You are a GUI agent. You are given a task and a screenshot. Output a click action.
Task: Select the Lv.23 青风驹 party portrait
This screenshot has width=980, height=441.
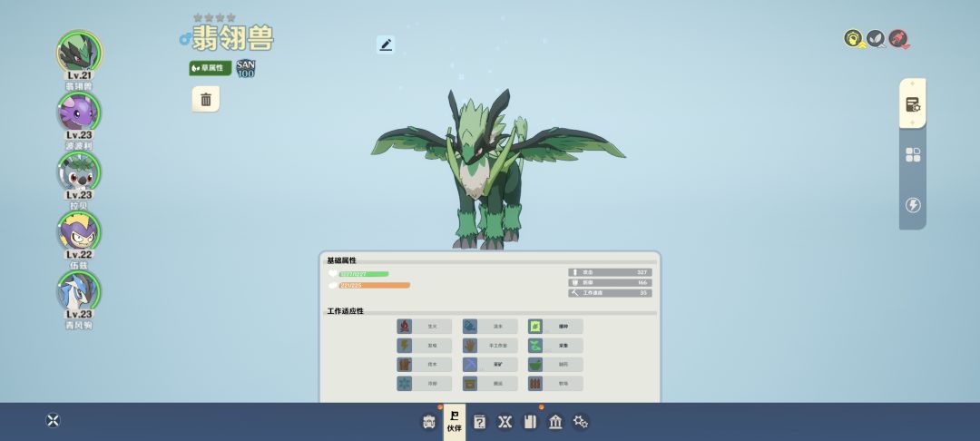(79, 291)
